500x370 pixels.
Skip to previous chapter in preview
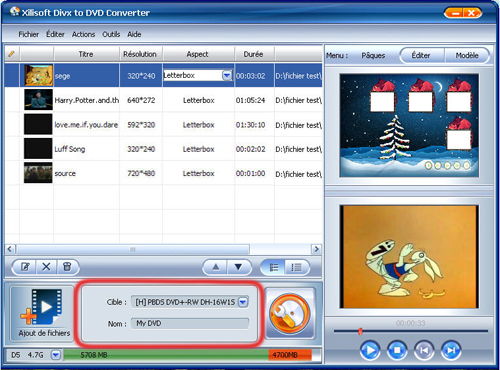click(424, 350)
